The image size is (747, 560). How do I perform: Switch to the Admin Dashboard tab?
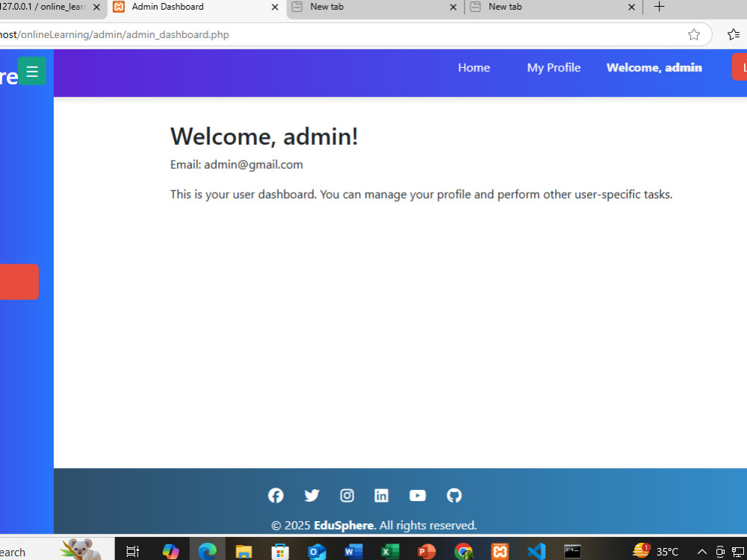[196, 7]
